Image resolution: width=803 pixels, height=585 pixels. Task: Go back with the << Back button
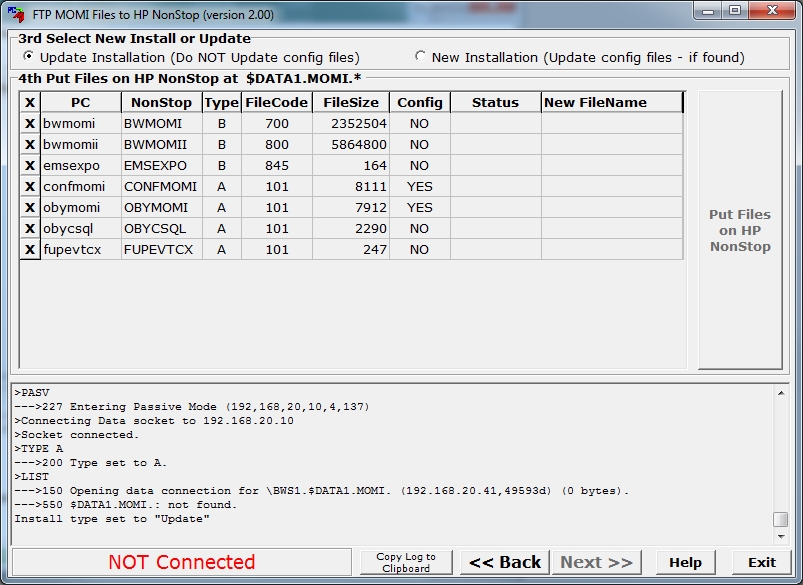[505, 562]
